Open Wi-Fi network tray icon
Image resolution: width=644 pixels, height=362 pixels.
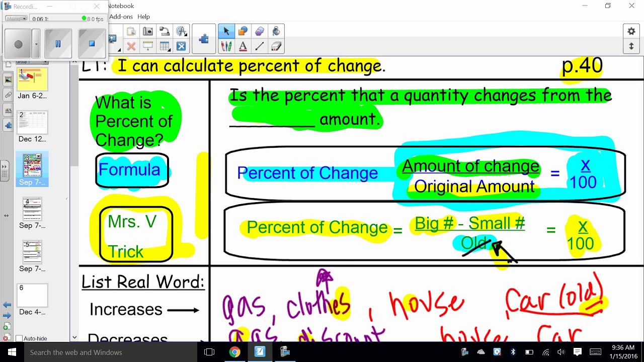pos(545,352)
